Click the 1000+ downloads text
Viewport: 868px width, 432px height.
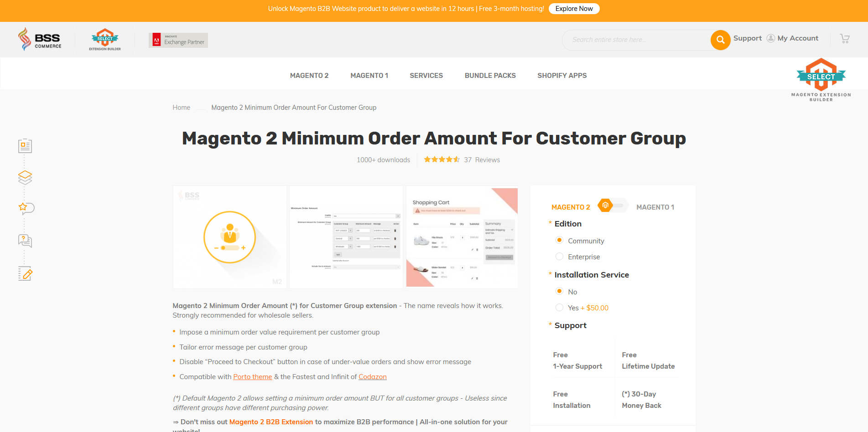pos(384,160)
